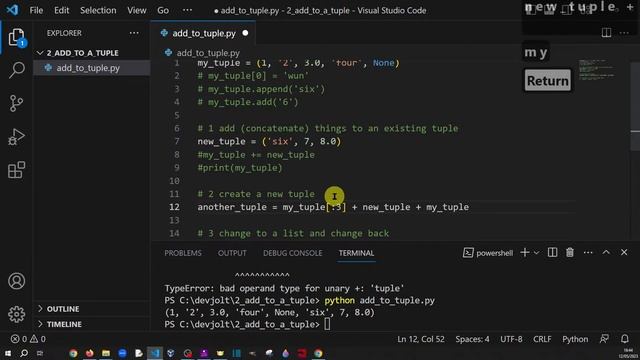Click line number 14 in the gutter

click(174, 233)
